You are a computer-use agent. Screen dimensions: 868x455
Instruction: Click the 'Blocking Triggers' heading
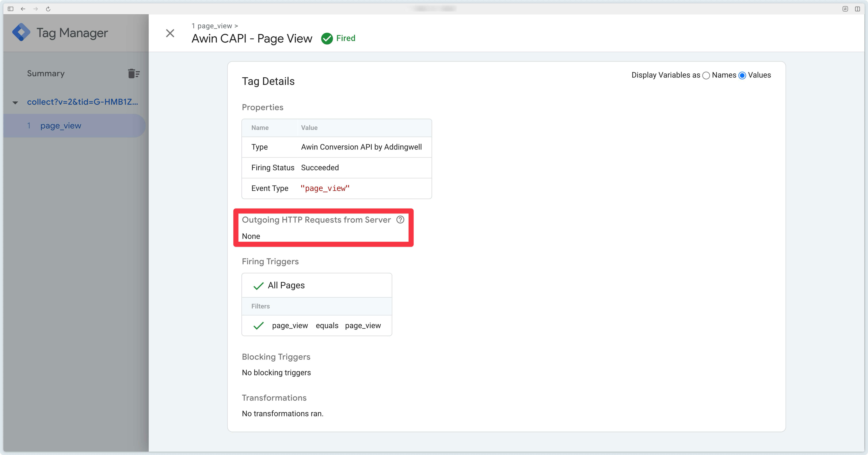pos(276,357)
